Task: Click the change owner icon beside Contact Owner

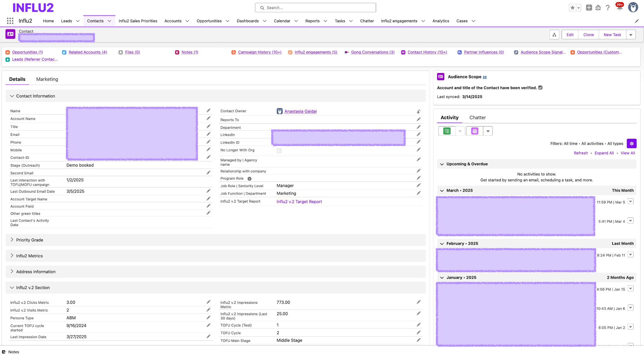Action: pyautogui.click(x=419, y=111)
